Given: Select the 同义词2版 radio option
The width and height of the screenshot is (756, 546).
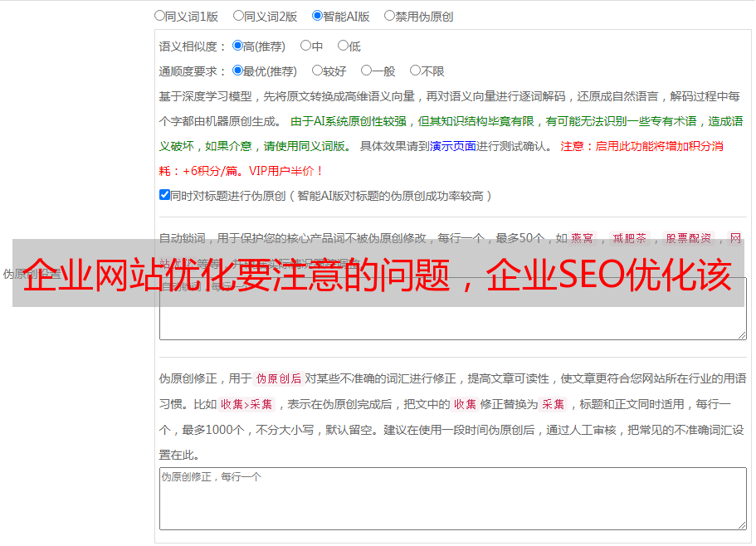Looking at the screenshot, I should [238, 16].
